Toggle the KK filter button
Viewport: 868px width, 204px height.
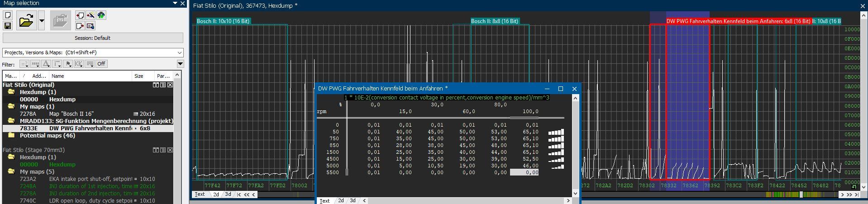coord(79,64)
